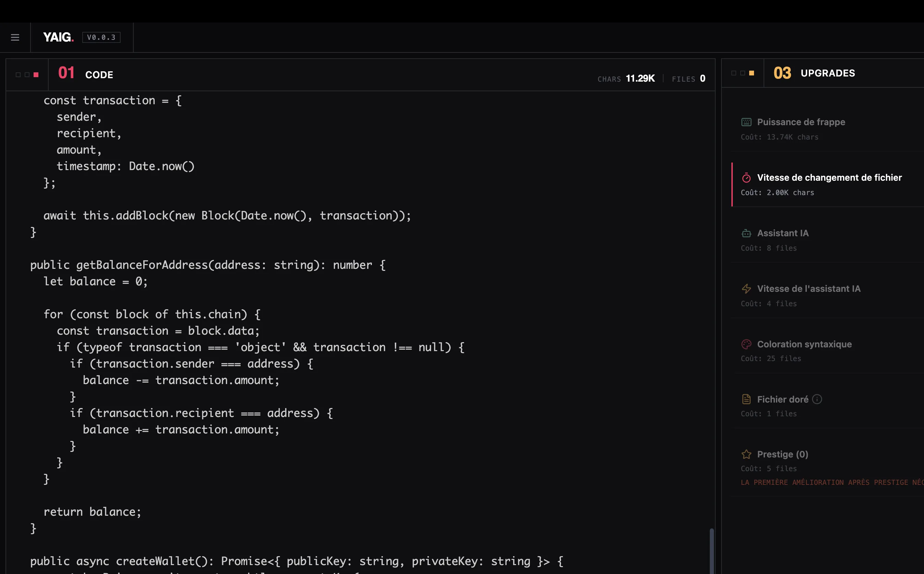Click the 'balance -= transaction.amount;' line
Viewport: 924px width, 574px height.
click(x=181, y=380)
